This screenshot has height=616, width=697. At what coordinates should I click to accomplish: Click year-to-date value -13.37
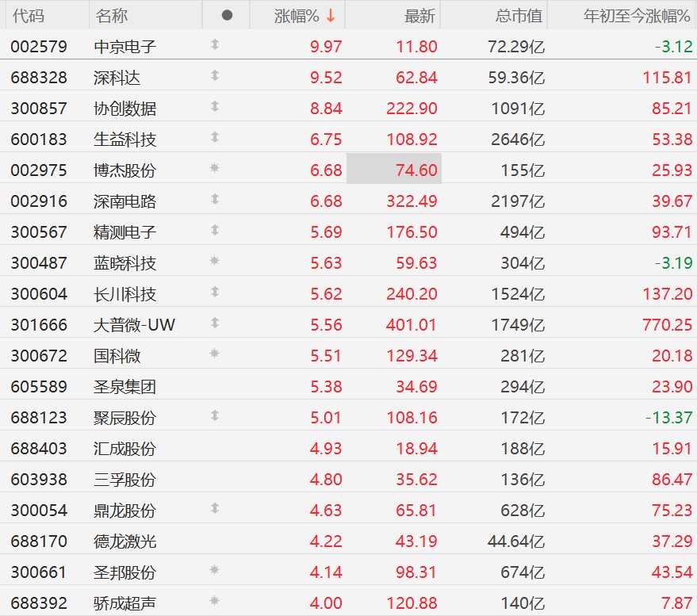[x=669, y=418]
